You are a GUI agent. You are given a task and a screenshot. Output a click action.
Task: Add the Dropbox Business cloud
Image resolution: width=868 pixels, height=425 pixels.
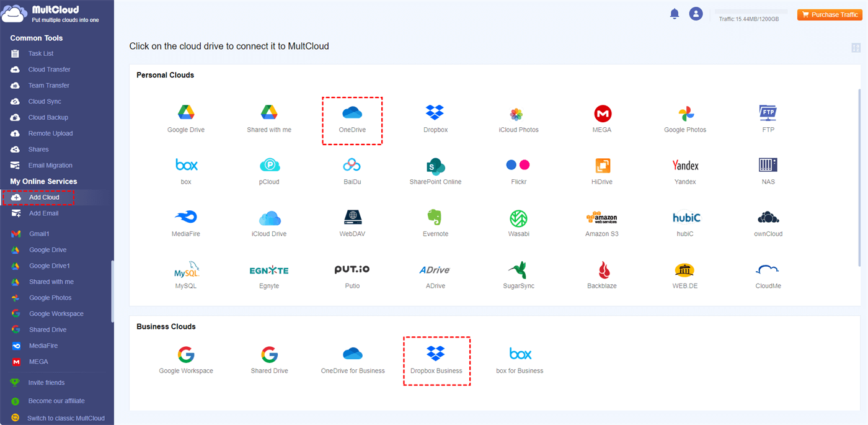pyautogui.click(x=436, y=360)
